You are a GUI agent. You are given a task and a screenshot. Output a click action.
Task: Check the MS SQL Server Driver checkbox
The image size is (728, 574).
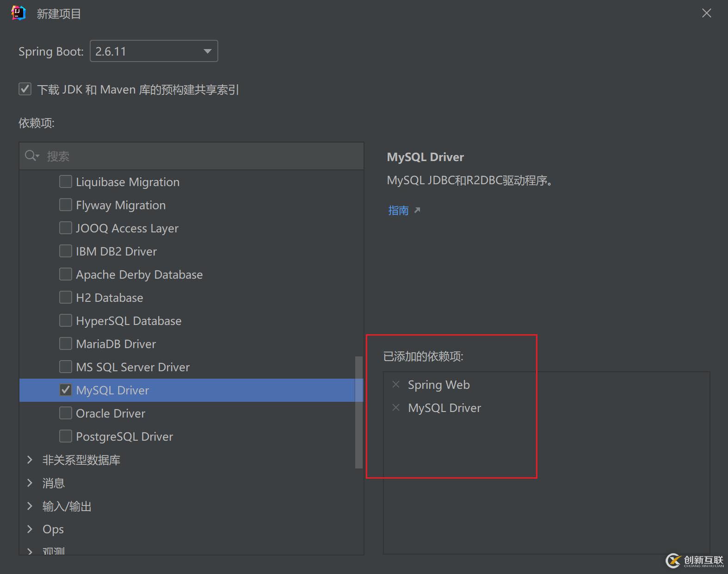click(66, 367)
